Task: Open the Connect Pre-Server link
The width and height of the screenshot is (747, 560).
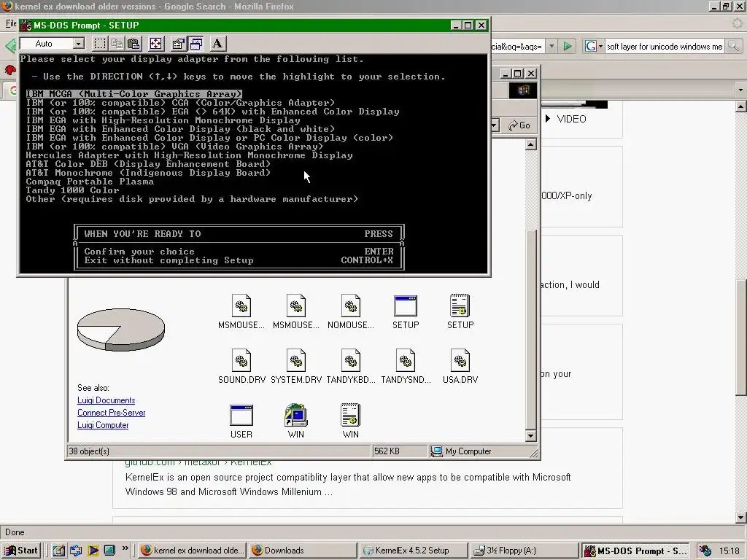Action: (112, 413)
